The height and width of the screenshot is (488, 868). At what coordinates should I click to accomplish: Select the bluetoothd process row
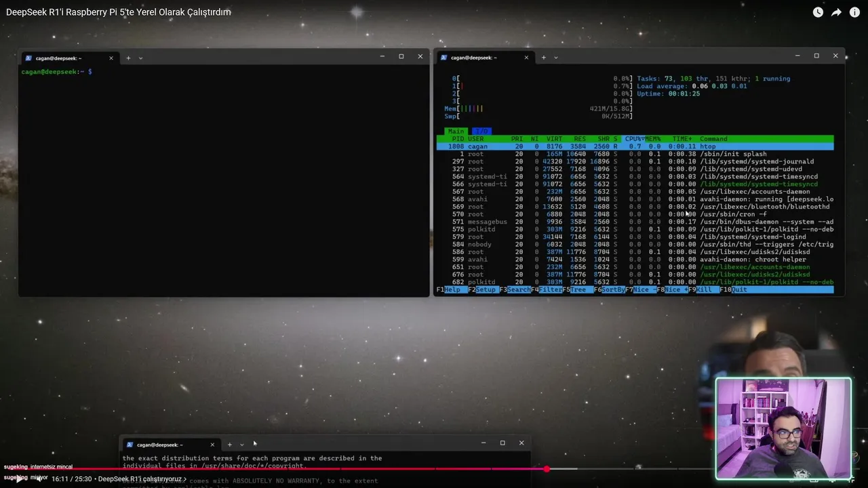point(635,207)
